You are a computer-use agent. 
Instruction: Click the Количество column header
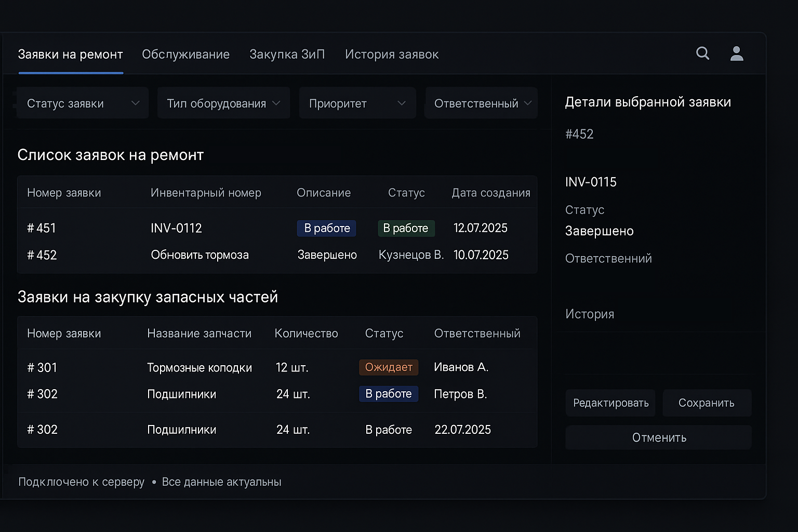(x=306, y=334)
